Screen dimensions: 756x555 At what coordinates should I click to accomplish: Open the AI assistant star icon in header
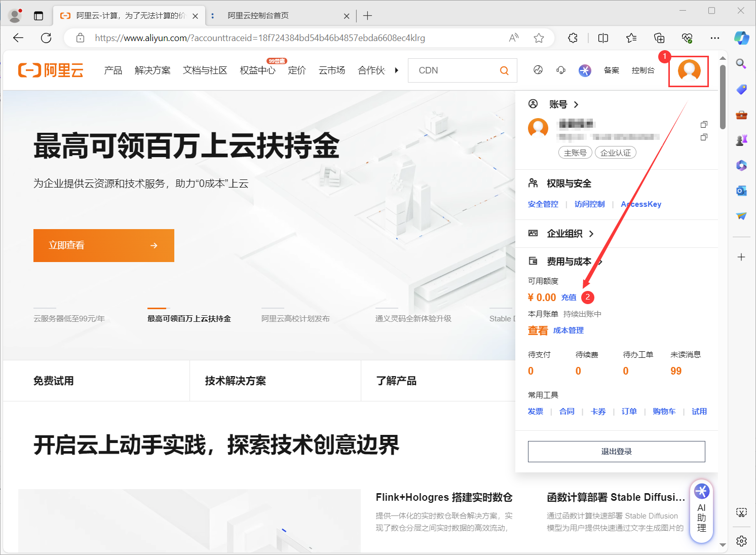coord(585,70)
